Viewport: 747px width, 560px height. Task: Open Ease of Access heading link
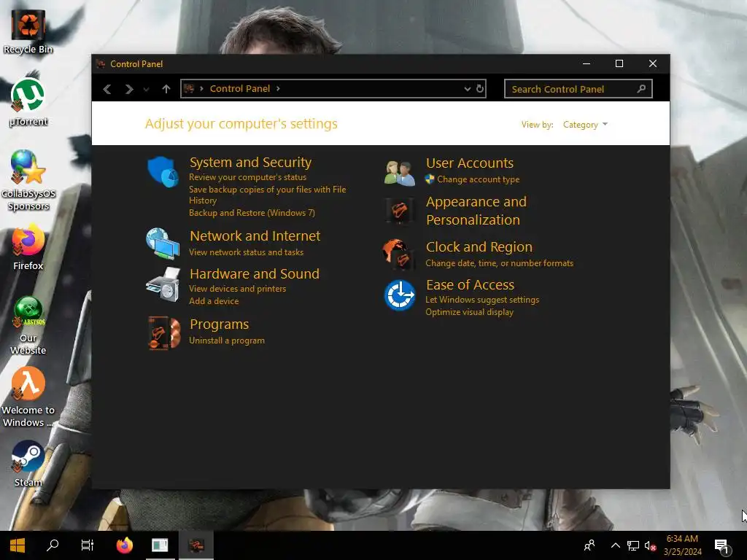471,285
